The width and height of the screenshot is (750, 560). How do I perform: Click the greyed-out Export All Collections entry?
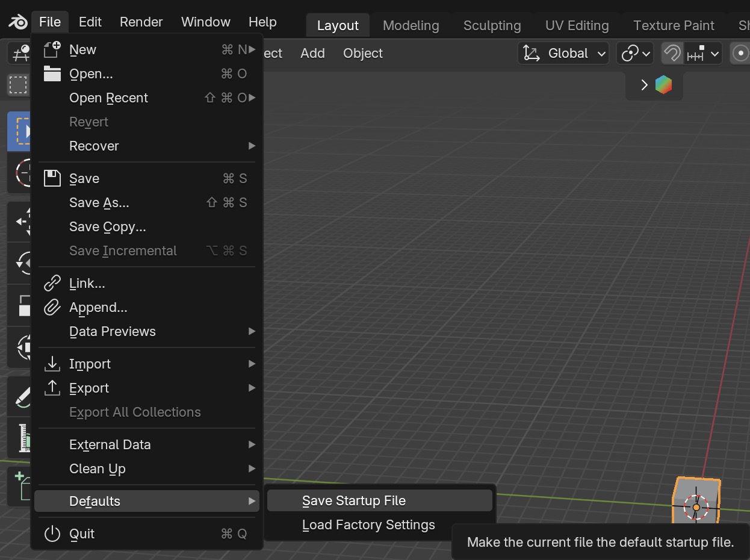(x=147, y=412)
